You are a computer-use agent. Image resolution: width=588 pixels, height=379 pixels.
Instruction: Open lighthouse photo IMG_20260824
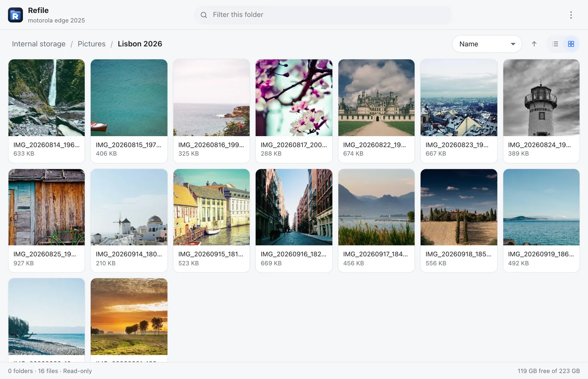point(541,111)
